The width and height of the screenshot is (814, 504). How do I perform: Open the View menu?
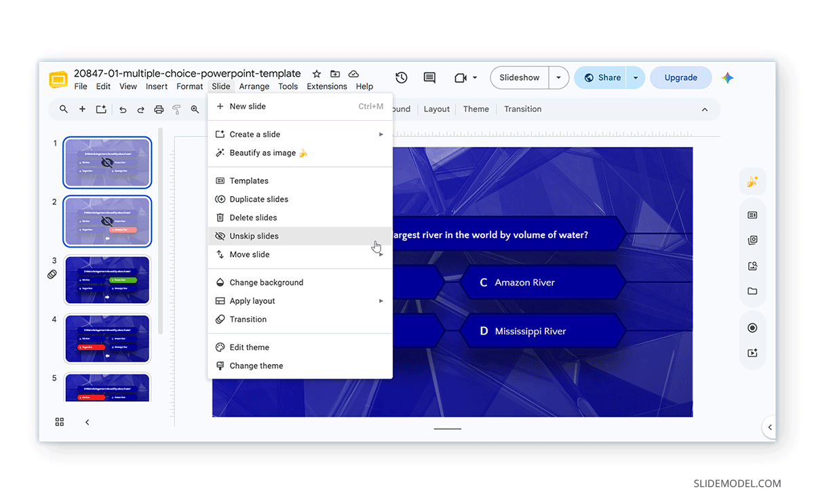[x=128, y=87]
